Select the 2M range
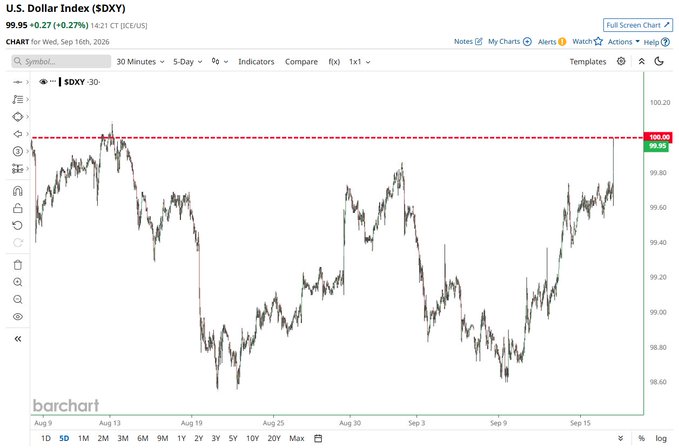679x448 pixels. pos(103,438)
